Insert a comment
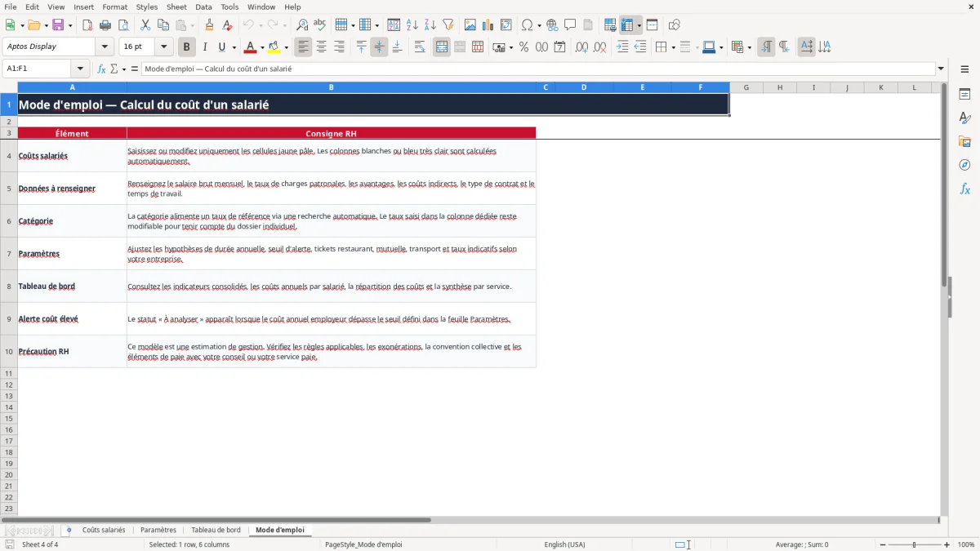The width and height of the screenshot is (980, 551). [x=569, y=25]
